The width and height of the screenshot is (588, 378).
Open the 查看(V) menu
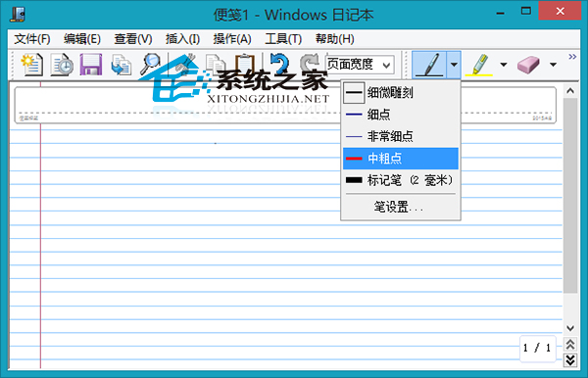(133, 38)
